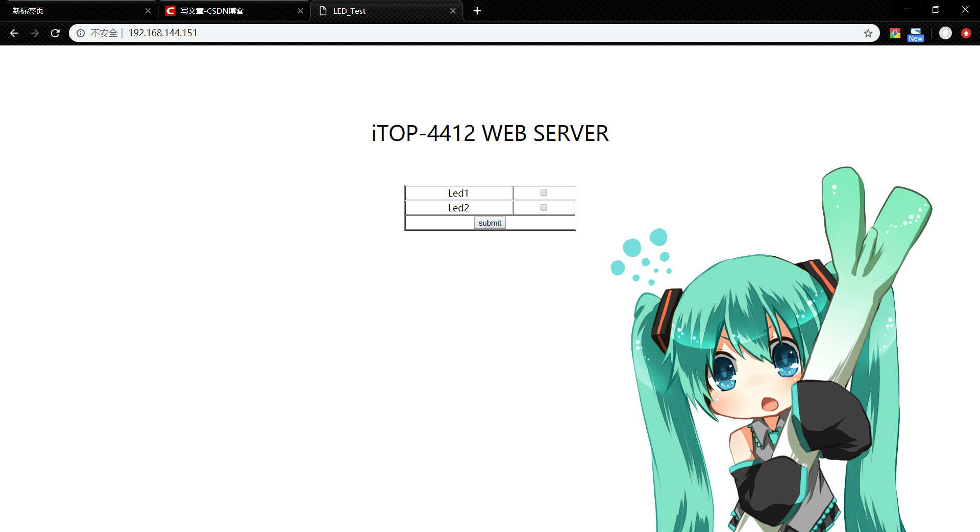Open a new browser tab
980x532 pixels.
click(477, 11)
